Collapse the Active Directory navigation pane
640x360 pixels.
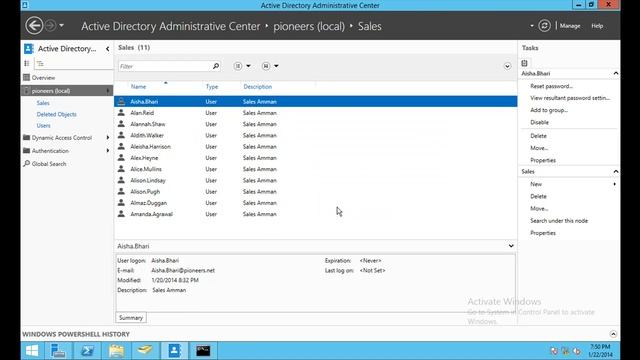pyautogui.click(x=107, y=49)
